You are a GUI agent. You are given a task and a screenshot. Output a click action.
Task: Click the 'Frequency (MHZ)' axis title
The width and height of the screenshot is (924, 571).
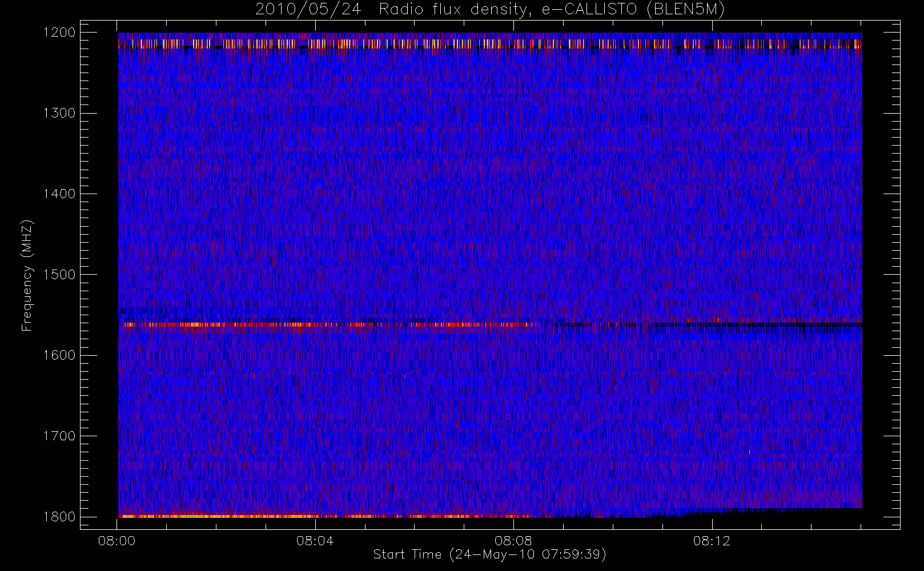tap(27, 275)
